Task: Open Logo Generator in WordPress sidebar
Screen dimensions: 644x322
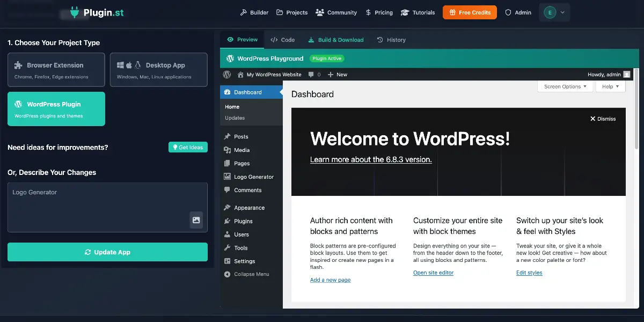Action: click(x=253, y=177)
